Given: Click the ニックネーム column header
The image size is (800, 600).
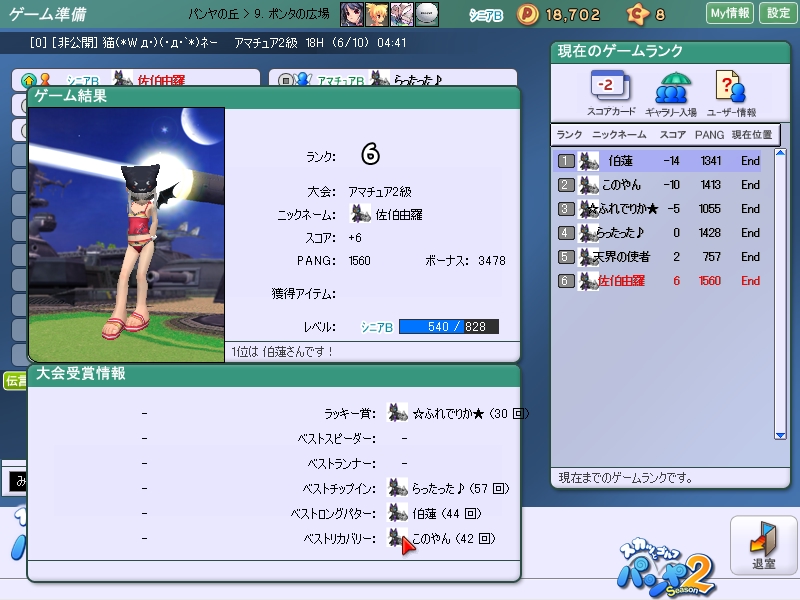Looking at the screenshot, I should coord(619,135).
